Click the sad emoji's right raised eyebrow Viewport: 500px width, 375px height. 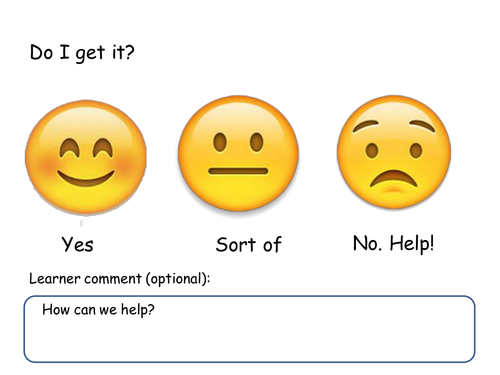point(422,126)
